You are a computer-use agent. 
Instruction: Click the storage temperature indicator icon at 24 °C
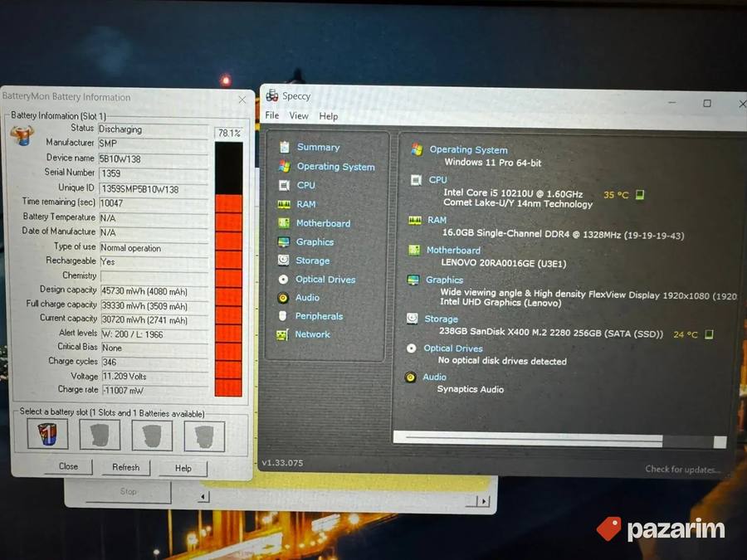tap(709, 334)
